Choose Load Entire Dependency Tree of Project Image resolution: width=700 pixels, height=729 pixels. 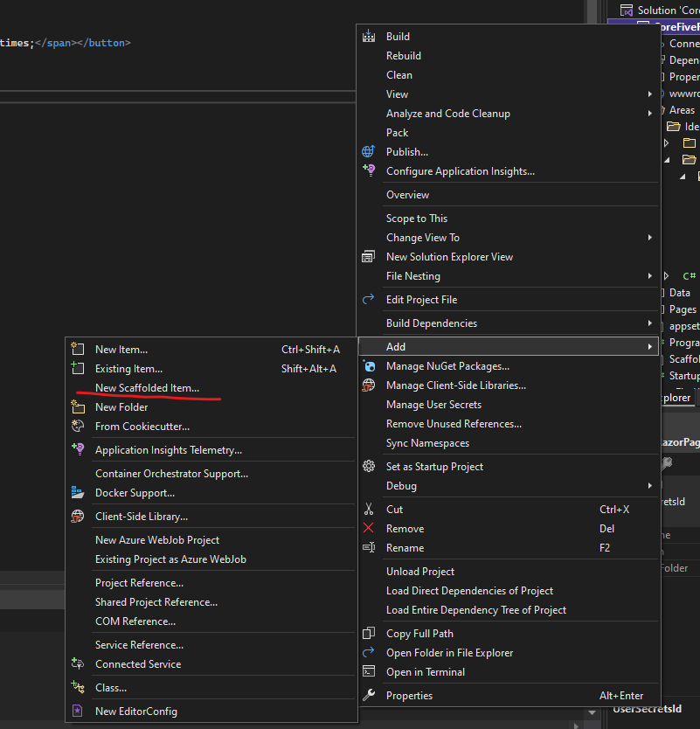(x=476, y=610)
